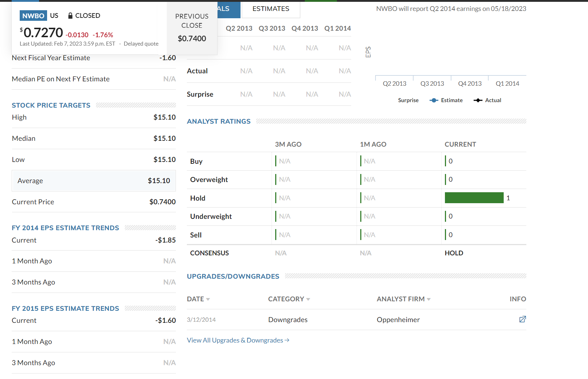Switch to the ESTIMATES tab
Screen dimensions: 588x379
pyautogui.click(x=271, y=9)
